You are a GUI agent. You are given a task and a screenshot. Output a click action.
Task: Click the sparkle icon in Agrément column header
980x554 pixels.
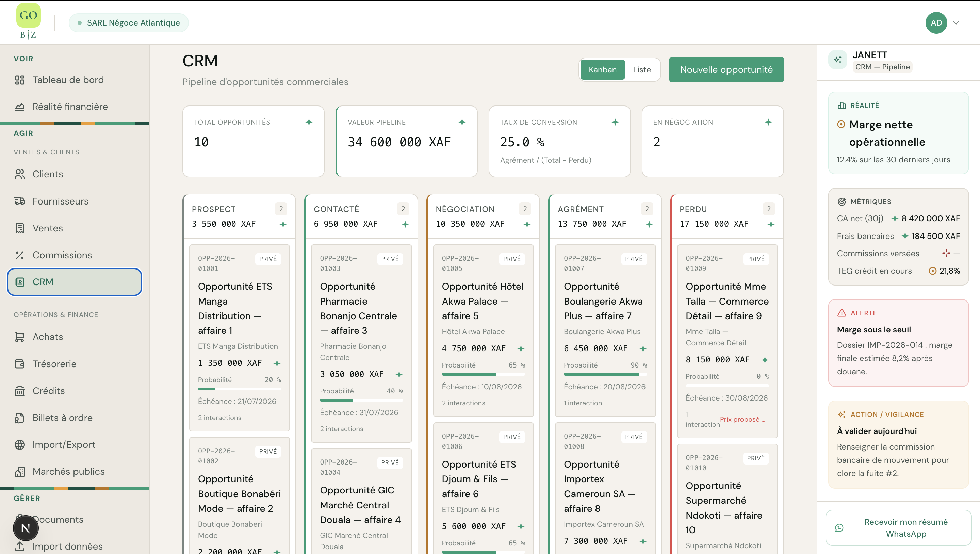coord(649,225)
